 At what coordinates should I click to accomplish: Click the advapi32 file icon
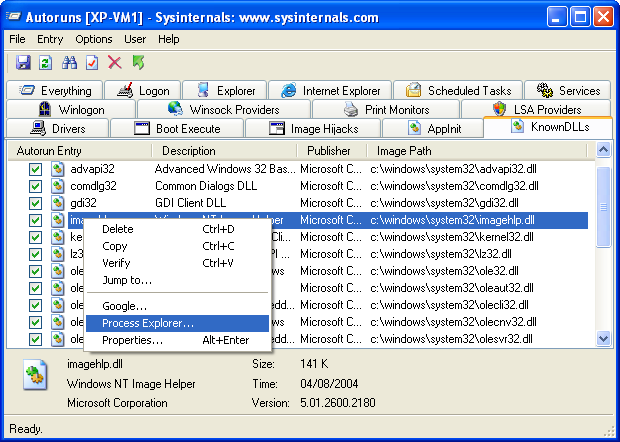[x=58, y=169]
